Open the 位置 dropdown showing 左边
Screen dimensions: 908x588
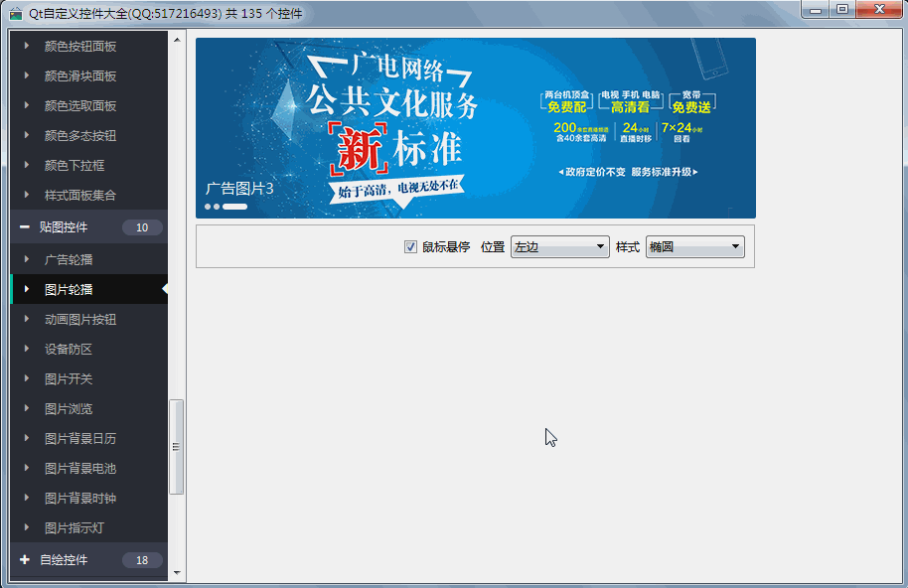(x=559, y=247)
